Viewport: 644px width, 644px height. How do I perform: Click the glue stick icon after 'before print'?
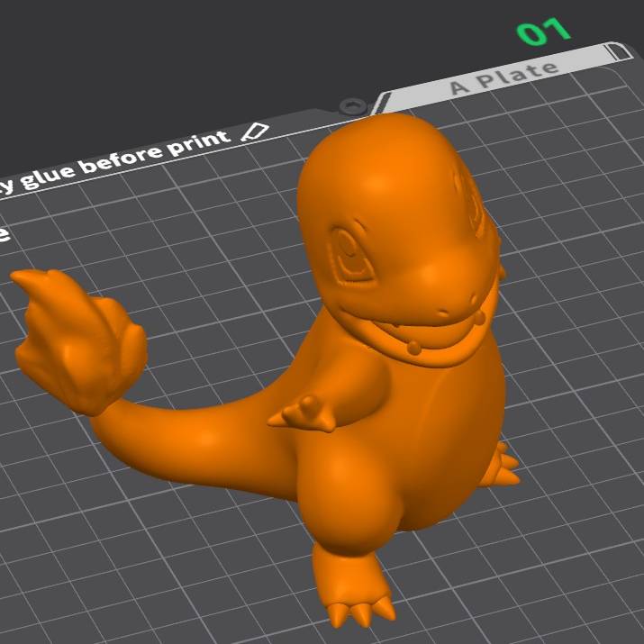click(x=256, y=132)
